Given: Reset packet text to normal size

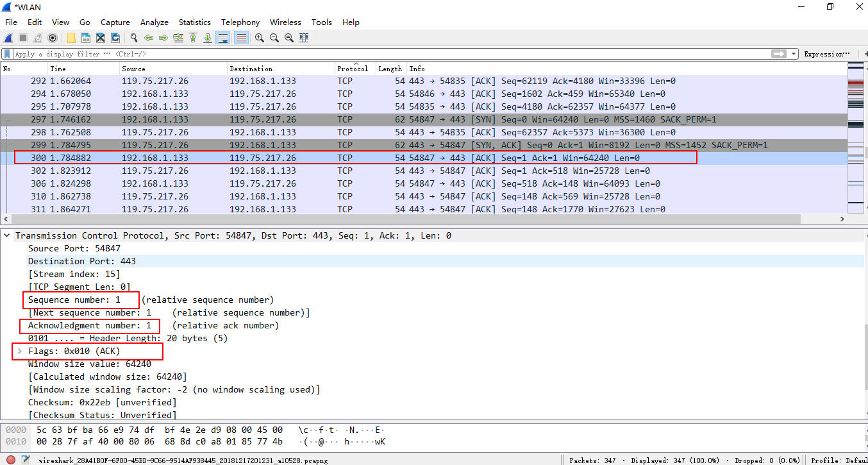Looking at the screenshot, I should coord(289,38).
